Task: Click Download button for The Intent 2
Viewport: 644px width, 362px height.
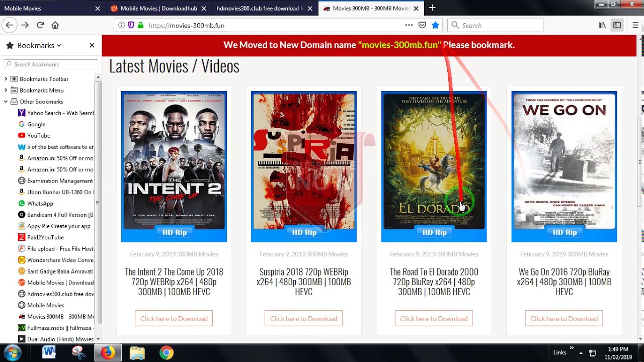Action: 174,318
